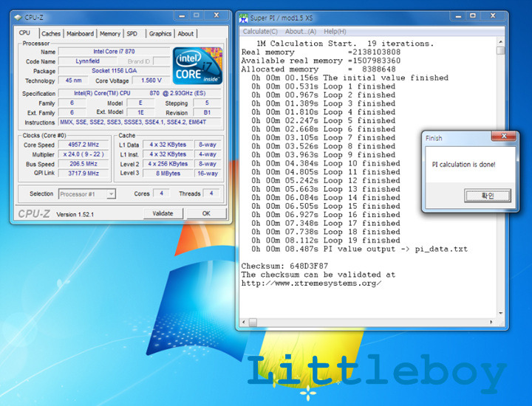Screen dimensions: 532x406
Task: Switch to the Graphics tab
Action: (160, 33)
